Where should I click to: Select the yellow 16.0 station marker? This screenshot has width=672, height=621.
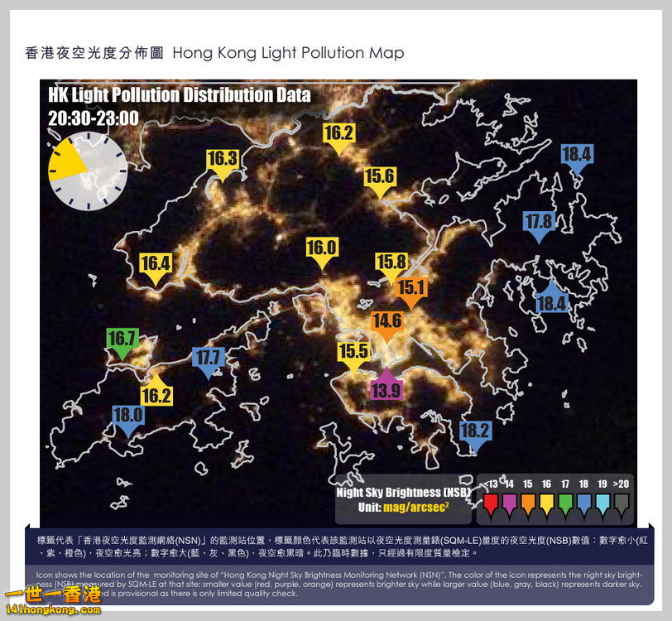point(321,250)
